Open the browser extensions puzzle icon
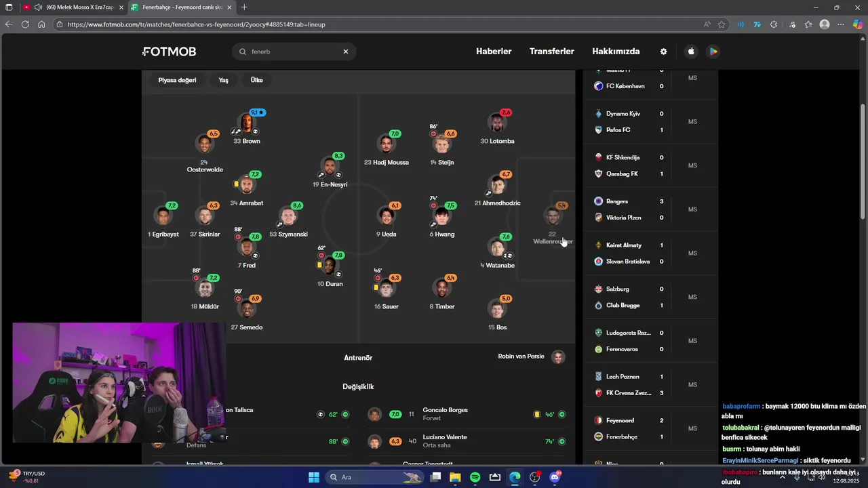The height and width of the screenshot is (488, 868). pos(774,24)
